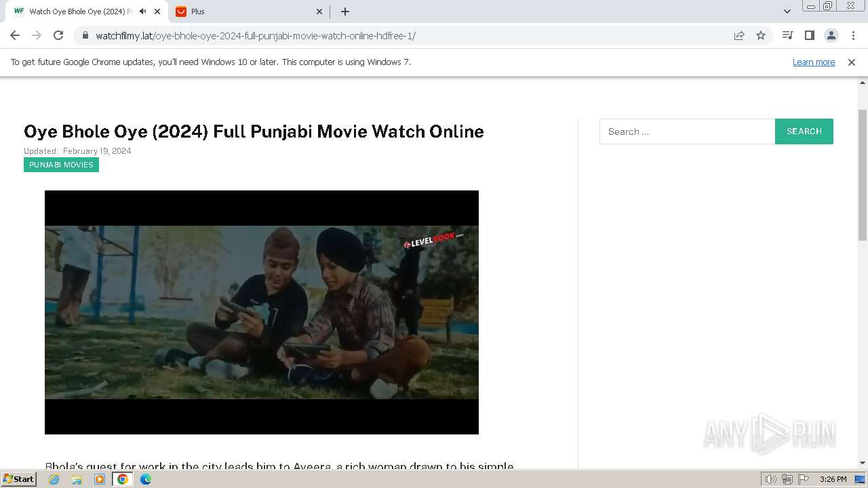
Task: Click the page vertical scrollbar thumb
Action: 863,174
